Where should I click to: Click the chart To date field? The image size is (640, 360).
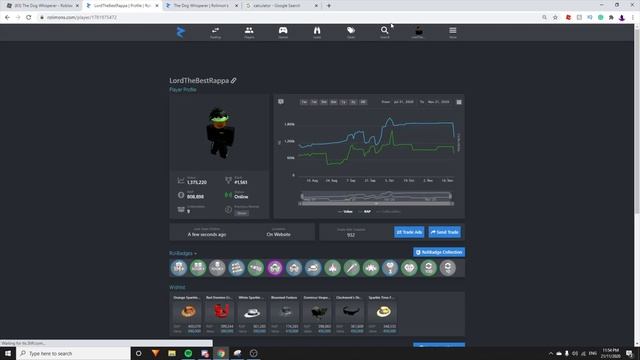click(x=438, y=102)
